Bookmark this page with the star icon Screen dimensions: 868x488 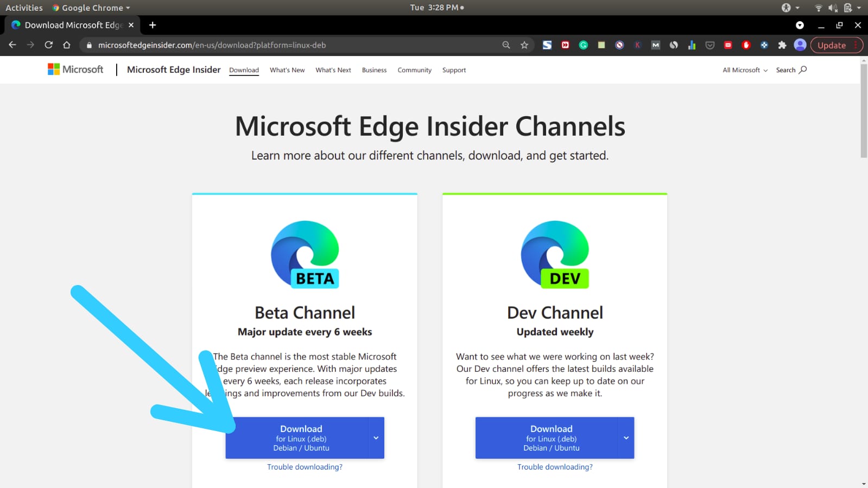[x=524, y=45]
